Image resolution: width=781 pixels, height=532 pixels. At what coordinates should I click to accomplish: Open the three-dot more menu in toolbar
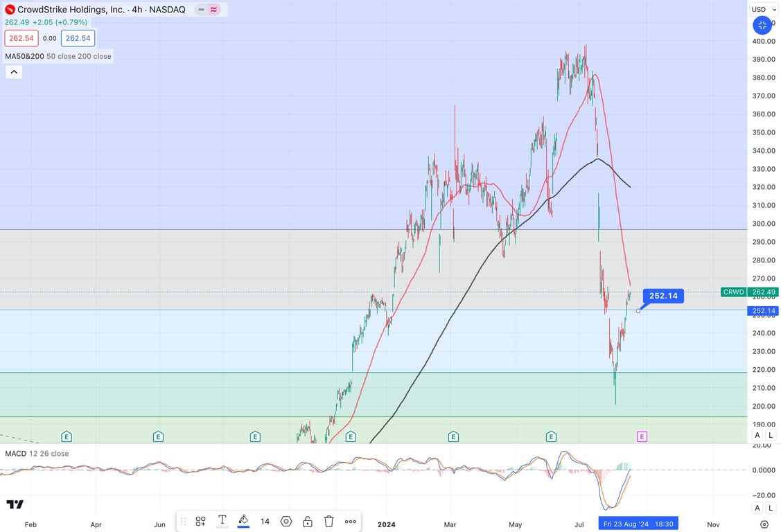tap(351, 522)
